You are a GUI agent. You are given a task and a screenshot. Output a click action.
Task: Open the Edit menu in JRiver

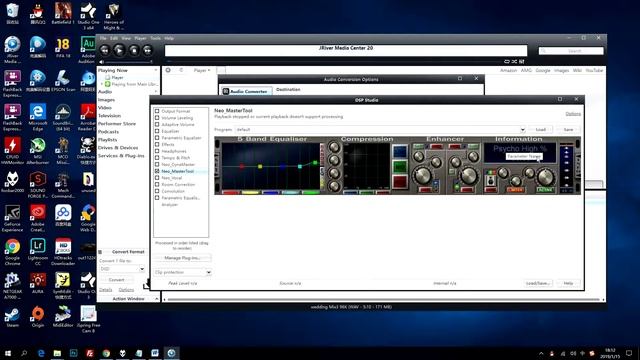pos(114,38)
